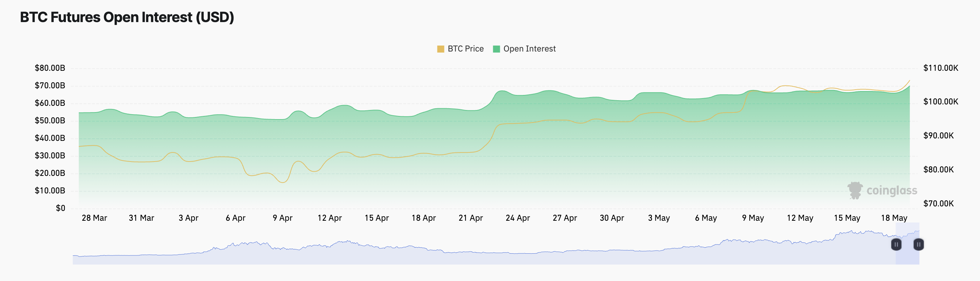Click the 18 May date label
The width and height of the screenshot is (980, 281).
pos(894,218)
